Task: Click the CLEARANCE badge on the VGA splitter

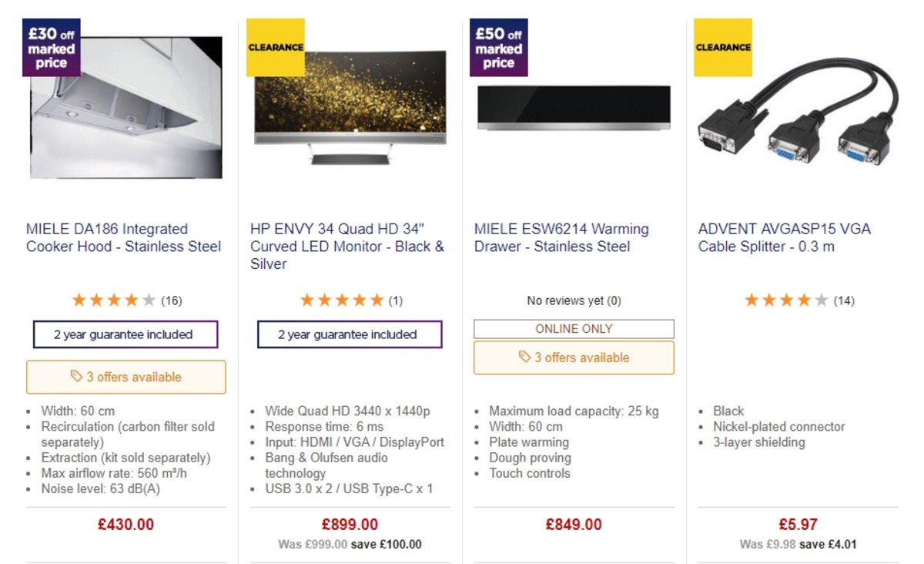Action: (722, 48)
